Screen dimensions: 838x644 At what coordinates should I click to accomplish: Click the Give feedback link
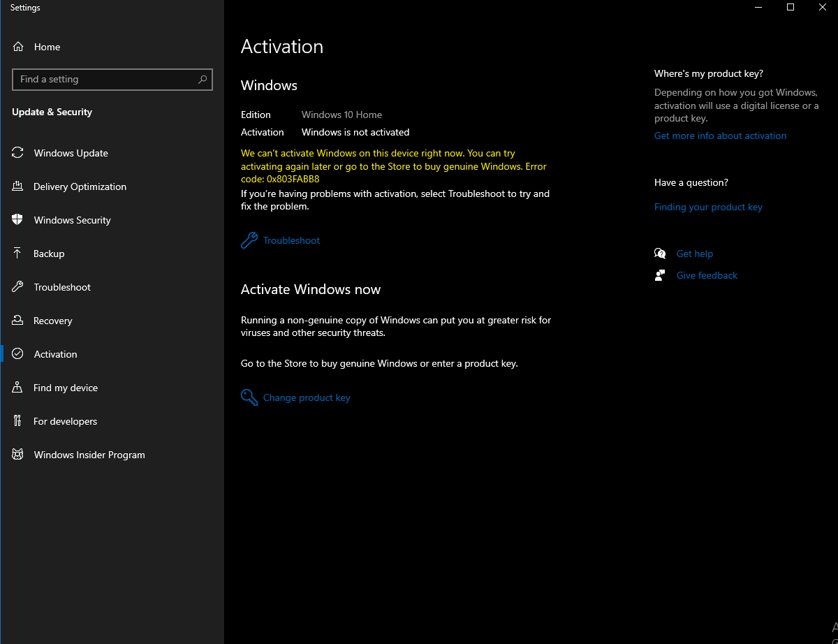coord(707,275)
